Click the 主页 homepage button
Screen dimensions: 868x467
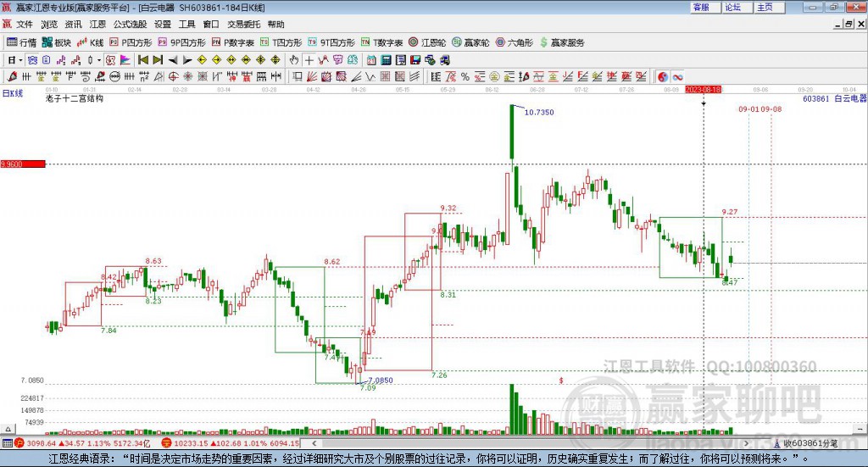point(769,7)
